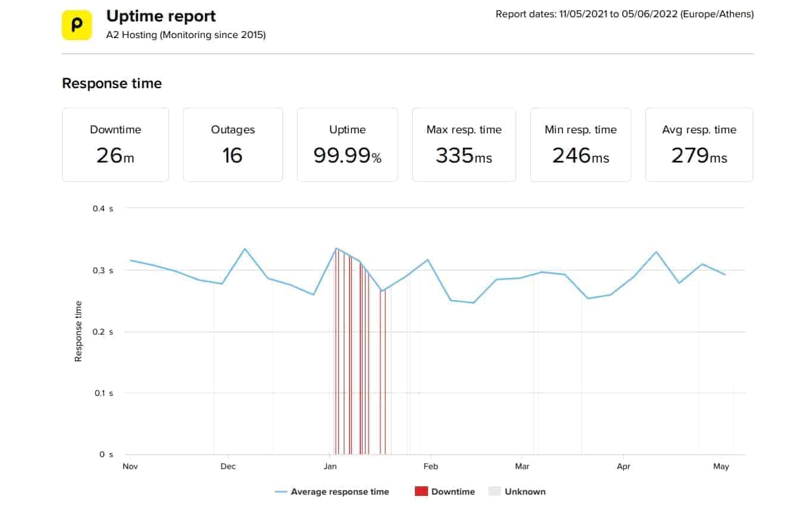812x506 pixels.
Task: Click the mid-February lowest point on line
Action: point(474,303)
